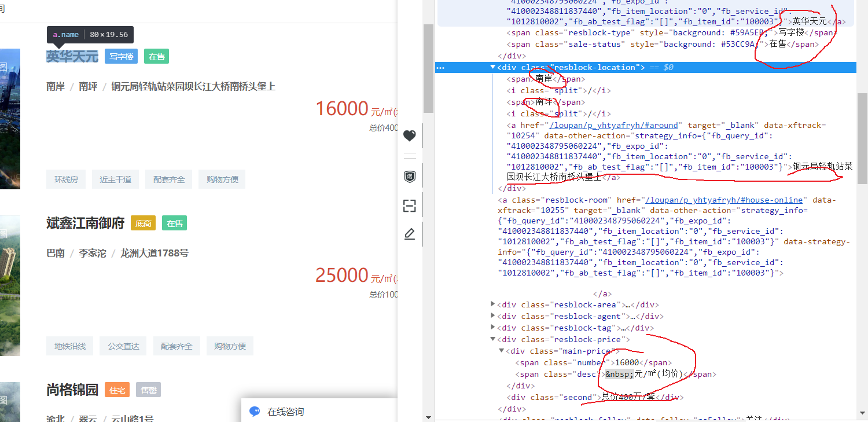Click the three-dots menu beside resblock-location
The width and height of the screenshot is (868, 422).
click(440, 68)
